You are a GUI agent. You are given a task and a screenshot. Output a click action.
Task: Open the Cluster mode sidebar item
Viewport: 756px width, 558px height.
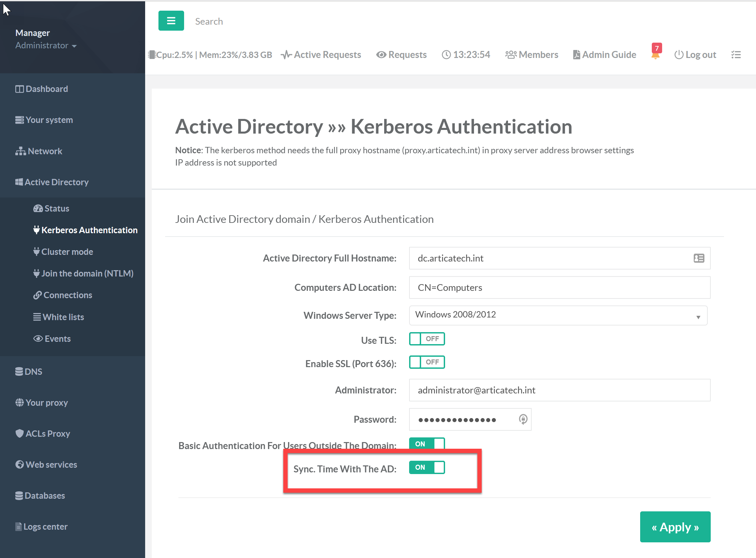click(67, 252)
